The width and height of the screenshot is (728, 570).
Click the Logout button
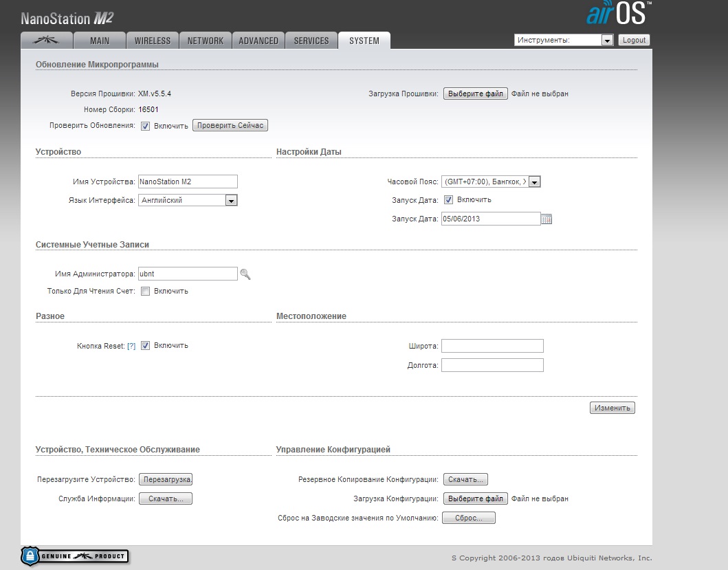tap(634, 40)
